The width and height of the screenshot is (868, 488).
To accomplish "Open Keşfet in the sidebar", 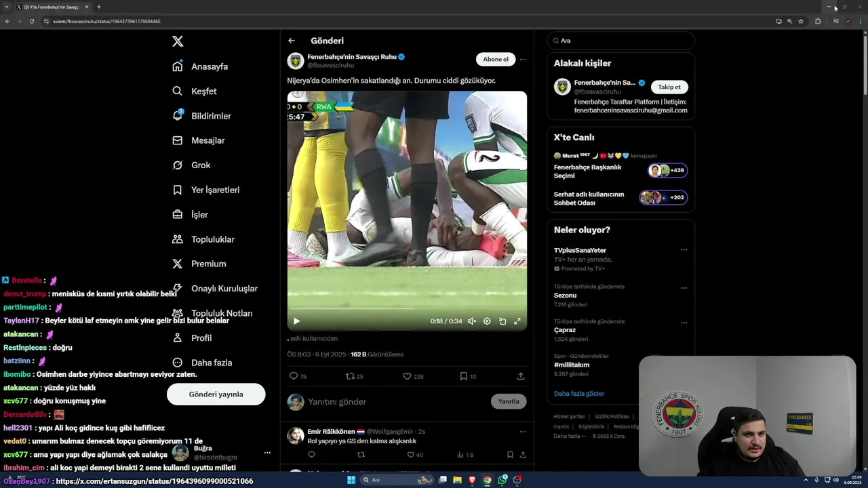I will pos(195,91).
